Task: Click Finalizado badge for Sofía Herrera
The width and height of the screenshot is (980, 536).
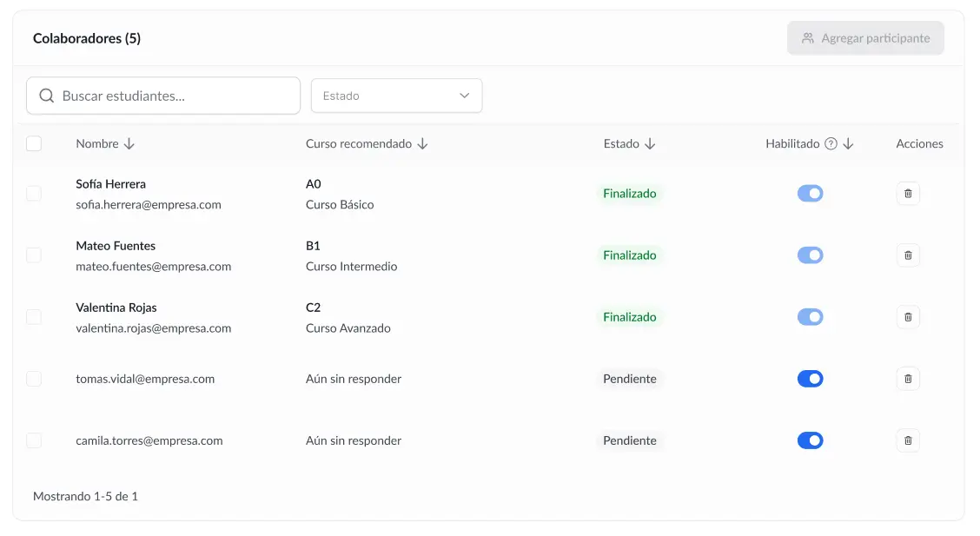Action: coord(629,194)
